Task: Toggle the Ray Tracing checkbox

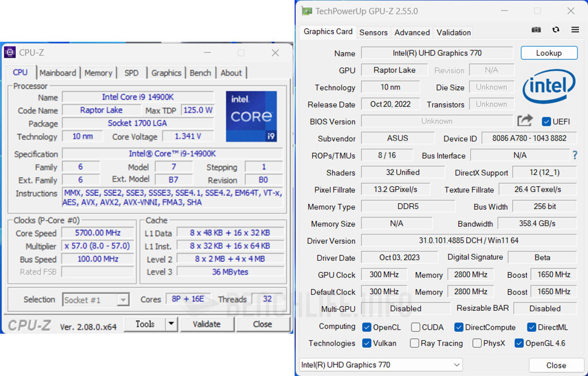Action: (x=415, y=343)
